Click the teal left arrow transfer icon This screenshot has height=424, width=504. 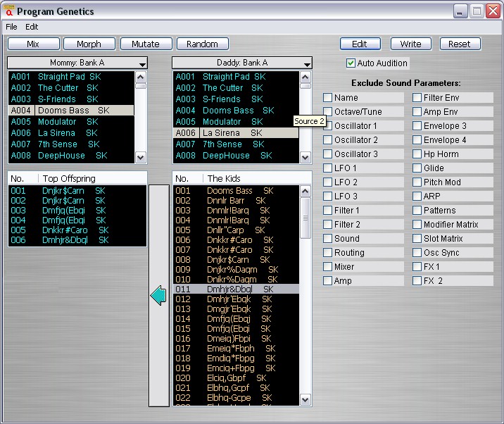[158, 297]
